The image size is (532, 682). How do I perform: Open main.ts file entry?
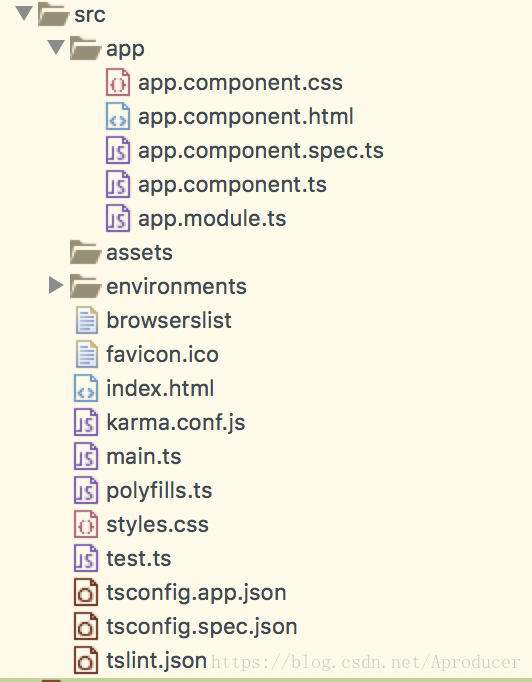(x=144, y=456)
